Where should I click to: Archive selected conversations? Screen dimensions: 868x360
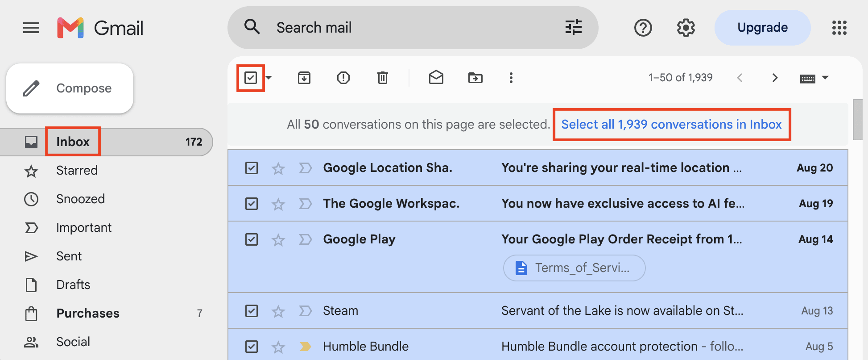click(x=304, y=78)
